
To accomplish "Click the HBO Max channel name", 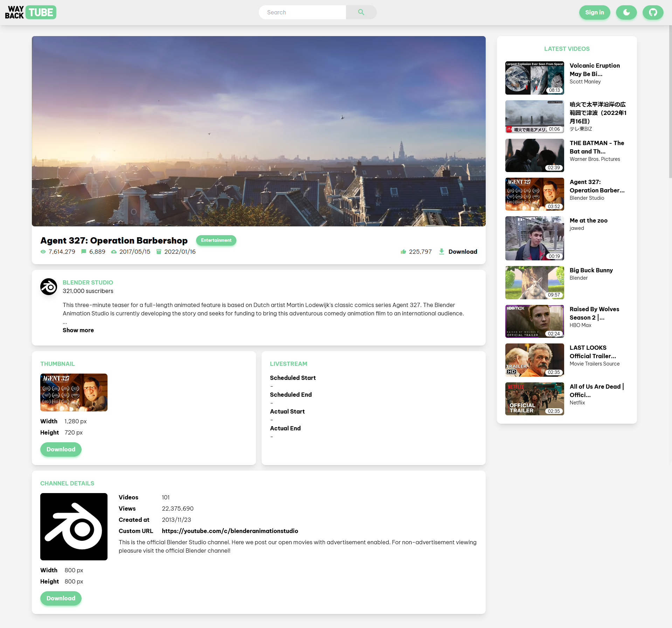I will click(580, 325).
